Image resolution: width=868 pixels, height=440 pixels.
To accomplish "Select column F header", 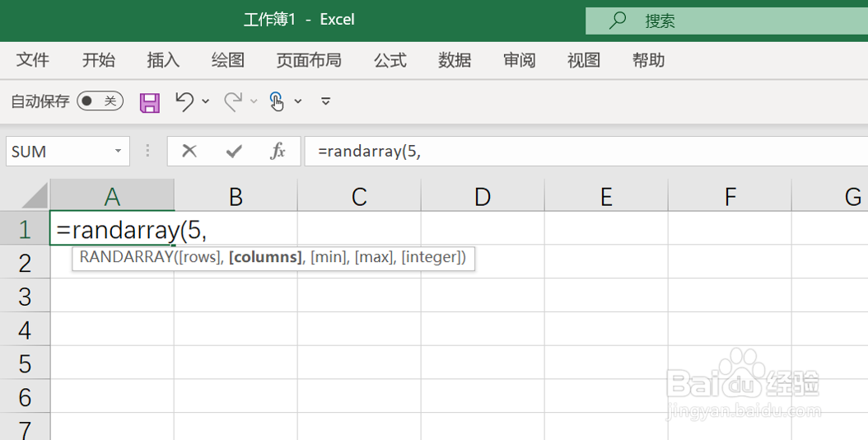I will 730,195.
